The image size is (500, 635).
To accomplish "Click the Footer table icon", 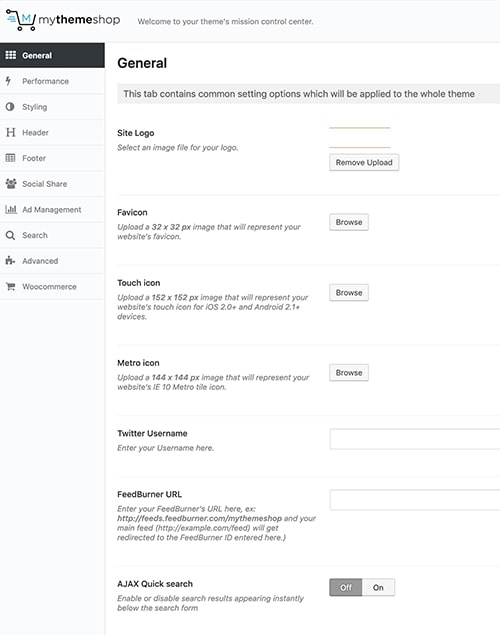I will coord(11,158).
